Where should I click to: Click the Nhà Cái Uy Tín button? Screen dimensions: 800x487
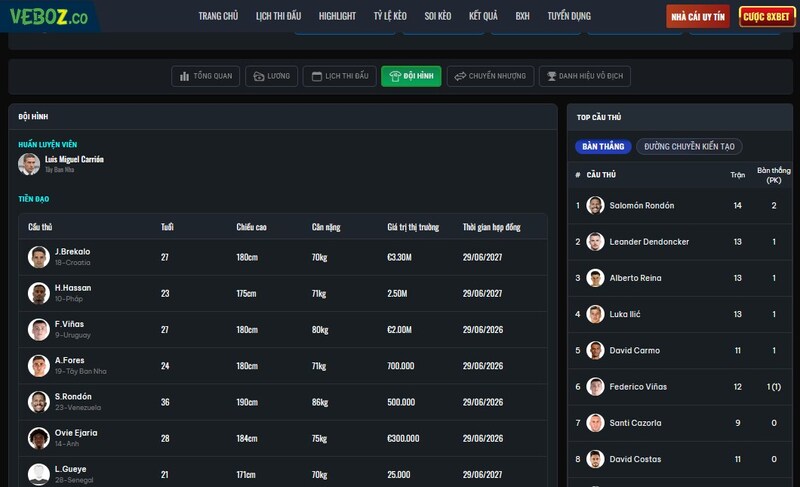coord(698,17)
